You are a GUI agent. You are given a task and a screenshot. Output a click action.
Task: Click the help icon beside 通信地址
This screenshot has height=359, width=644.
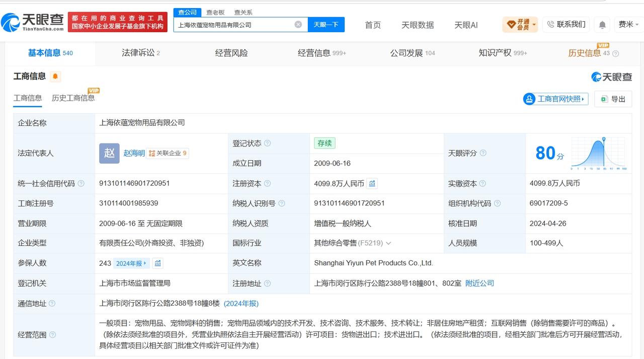(x=52, y=304)
